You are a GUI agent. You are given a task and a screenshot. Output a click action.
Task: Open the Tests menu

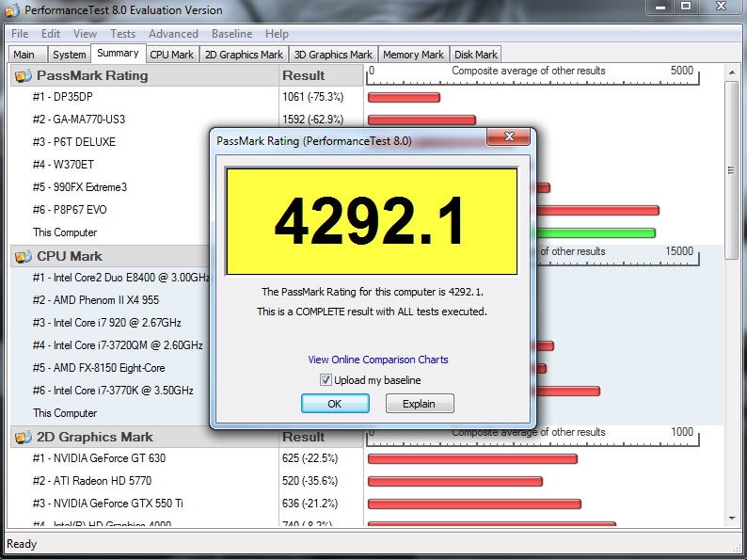[x=122, y=34]
